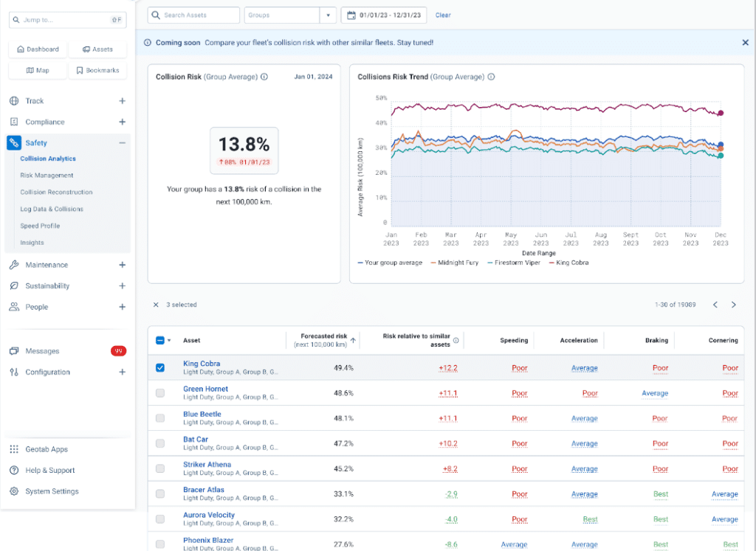Open the Blue Beetle asset link
The height and width of the screenshot is (551, 756).
coord(202,415)
